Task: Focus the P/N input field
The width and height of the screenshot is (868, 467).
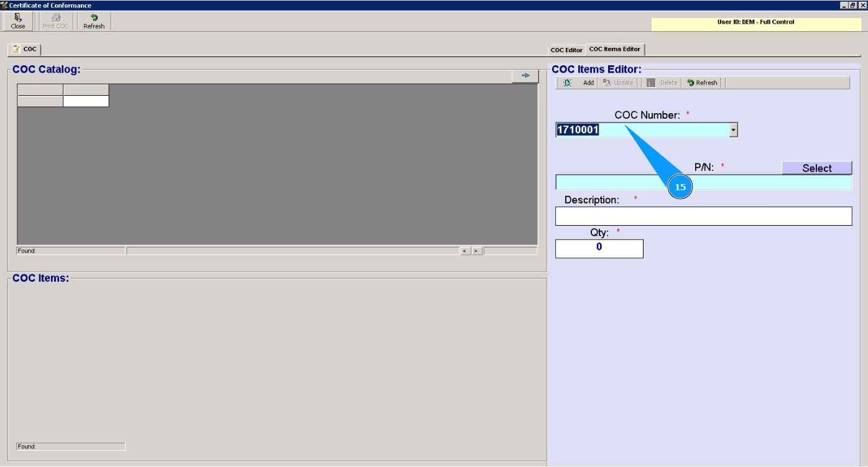Action: pos(703,182)
